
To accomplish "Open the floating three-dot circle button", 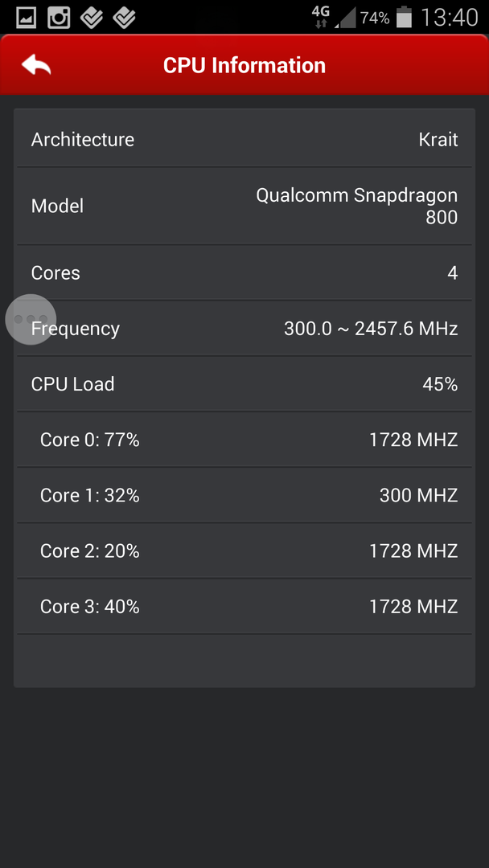I will 31,319.
